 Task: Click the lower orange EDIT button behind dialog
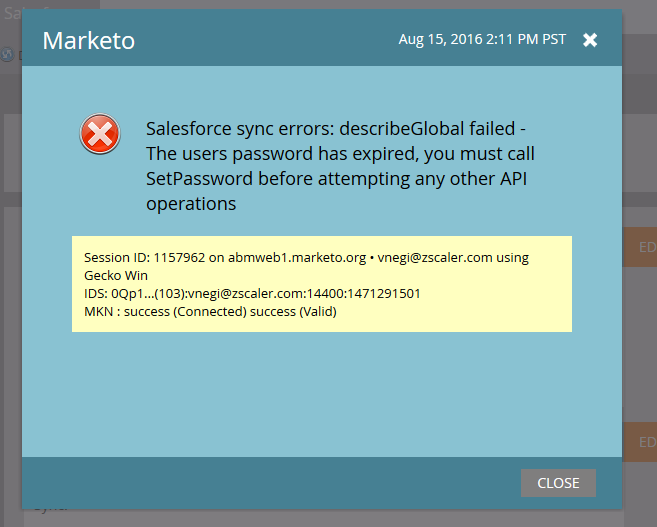click(646, 441)
